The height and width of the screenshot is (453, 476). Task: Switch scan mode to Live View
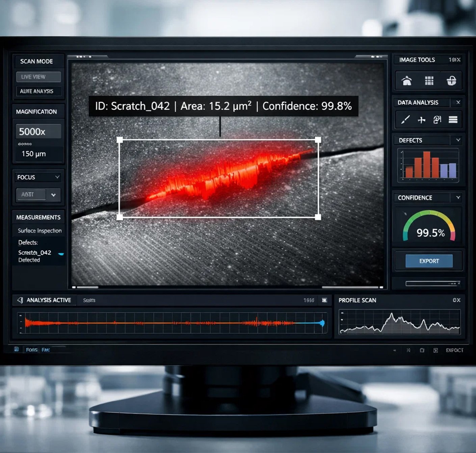click(x=38, y=77)
